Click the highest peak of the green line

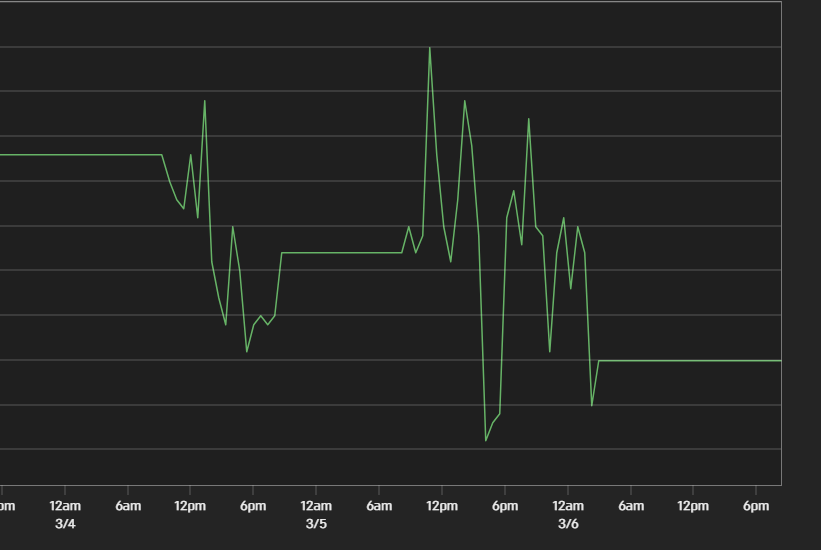(x=430, y=48)
